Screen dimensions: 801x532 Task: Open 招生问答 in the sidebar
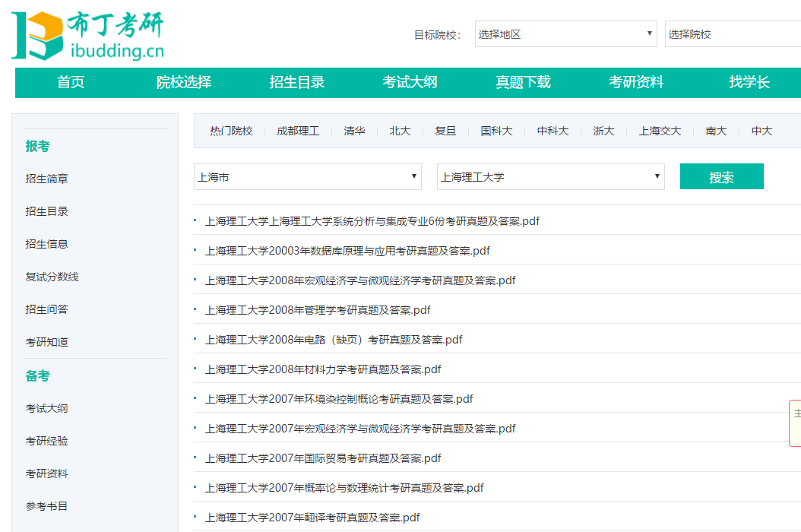47,309
